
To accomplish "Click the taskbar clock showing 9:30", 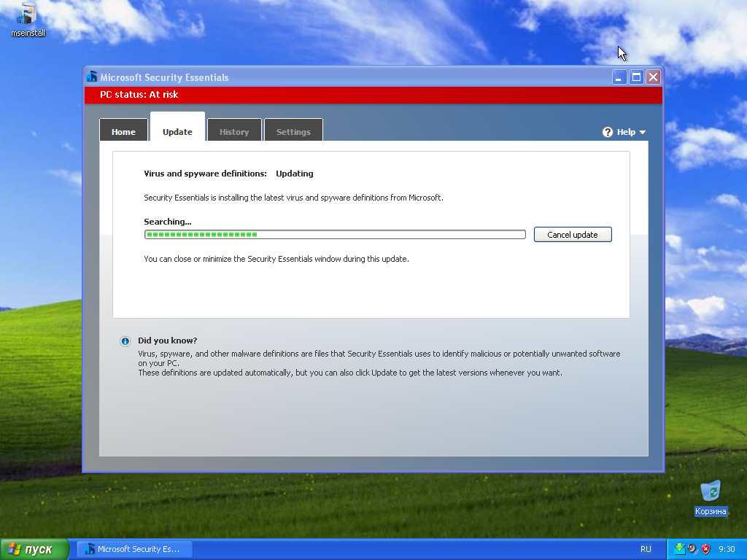I will point(727,549).
